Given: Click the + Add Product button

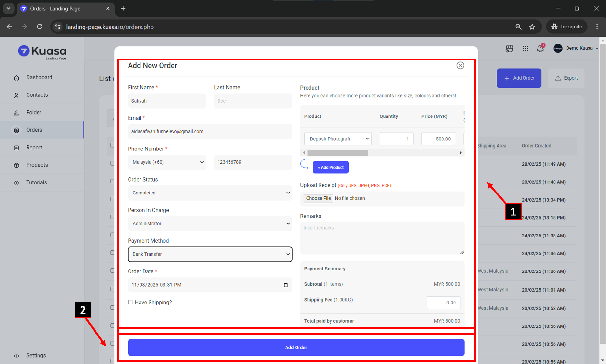Looking at the screenshot, I should pos(331,167).
